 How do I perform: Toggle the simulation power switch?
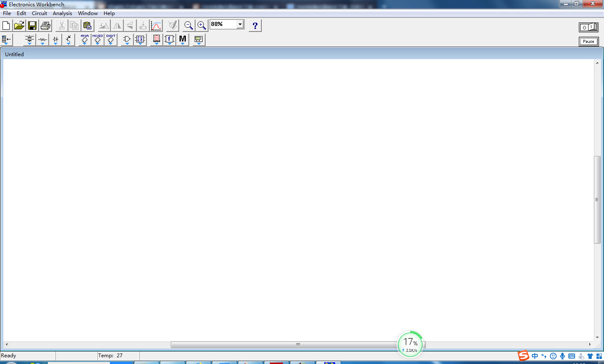(x=588, y=27)
